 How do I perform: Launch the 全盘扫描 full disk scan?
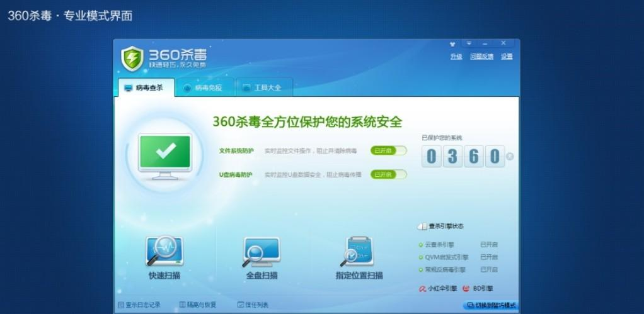(x=262, y=258)
